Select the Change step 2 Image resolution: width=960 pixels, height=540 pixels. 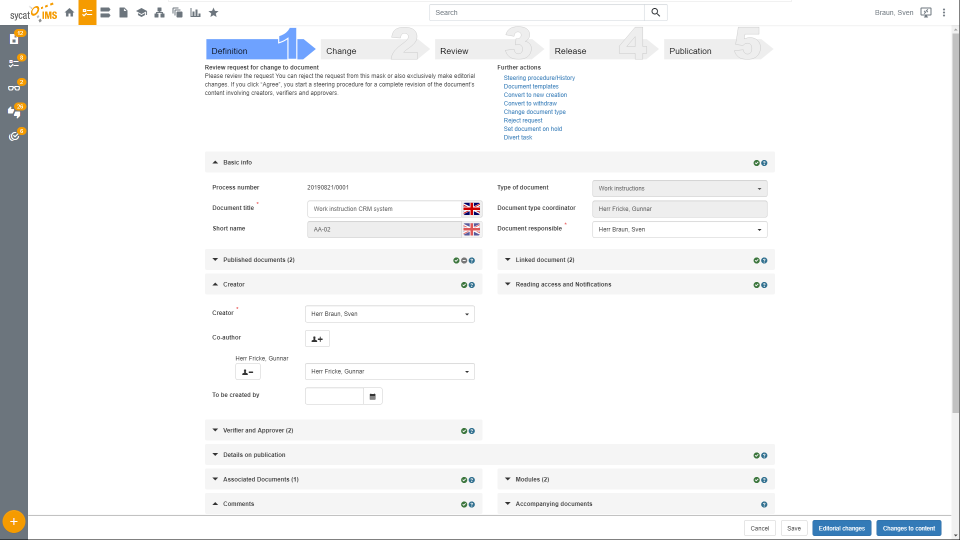(375, 49)
